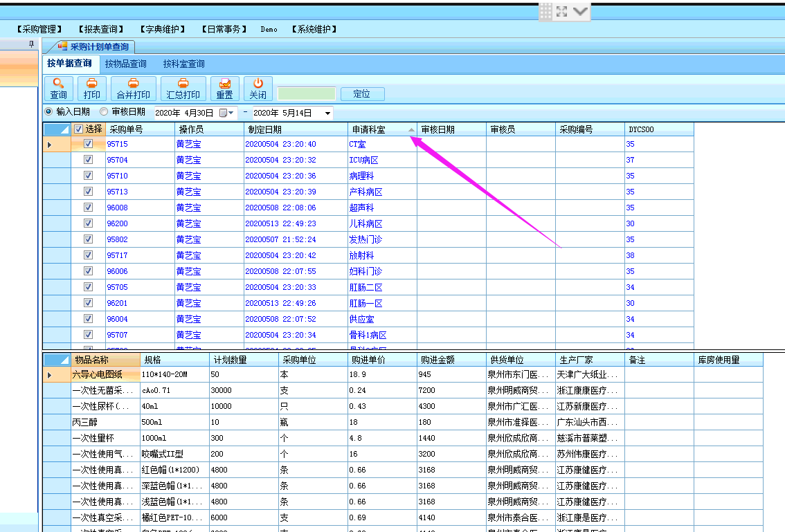This screenshot has height=532, width=785.
Task: Open the end date dropdown arrow
Action: click(x=327, y=113)
